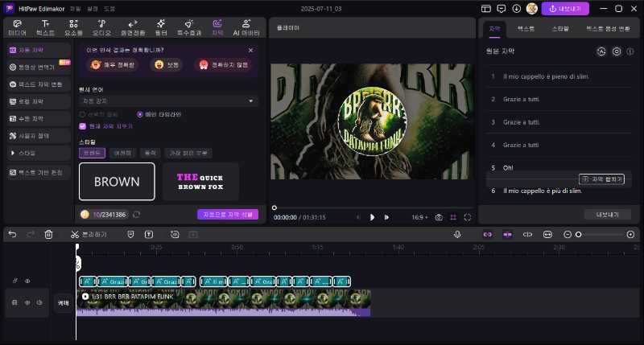Switch to the Text (텍스트) tab in right panel
Screen dimensions: 644x345
pos(526,29)
